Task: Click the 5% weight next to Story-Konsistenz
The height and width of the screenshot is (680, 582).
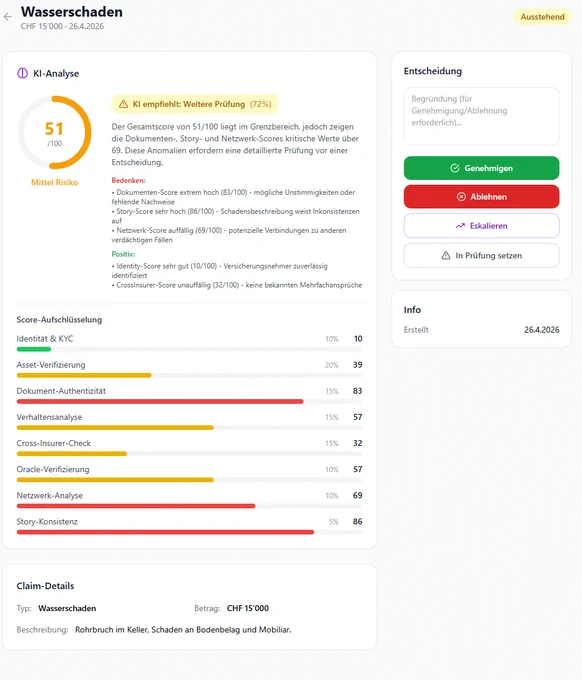Action: coord(334,522)
